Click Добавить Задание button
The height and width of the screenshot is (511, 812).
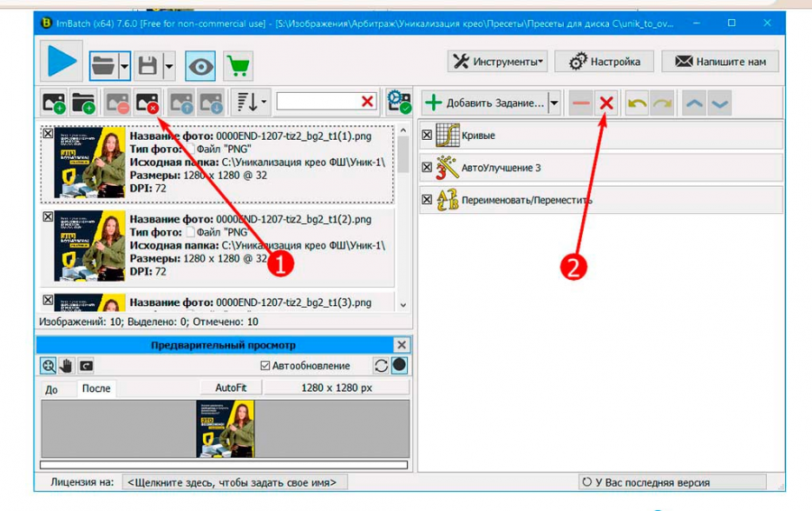coord(484,103)
